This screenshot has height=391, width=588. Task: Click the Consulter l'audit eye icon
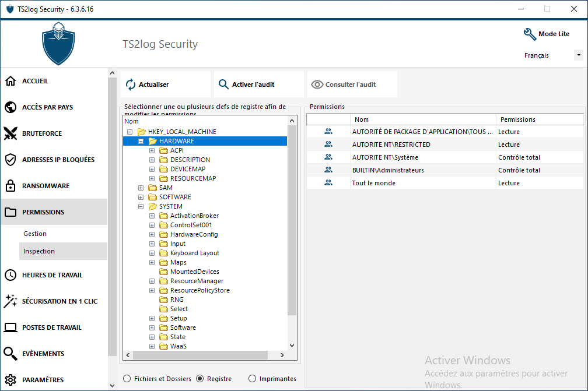(x=317, y=84)
